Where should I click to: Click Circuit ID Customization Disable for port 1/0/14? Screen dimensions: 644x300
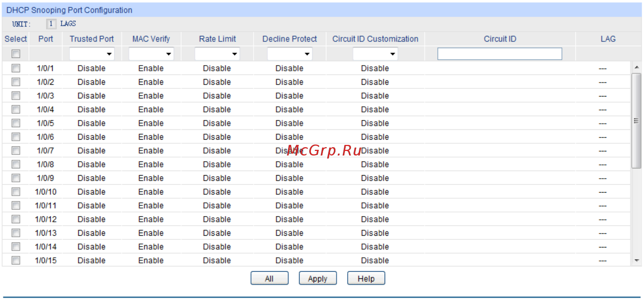tap(375, 247)
